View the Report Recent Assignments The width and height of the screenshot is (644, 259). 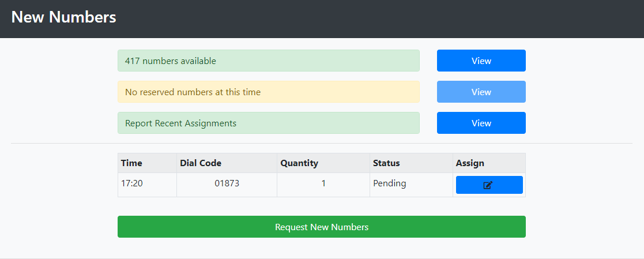[x=481, y=123]
